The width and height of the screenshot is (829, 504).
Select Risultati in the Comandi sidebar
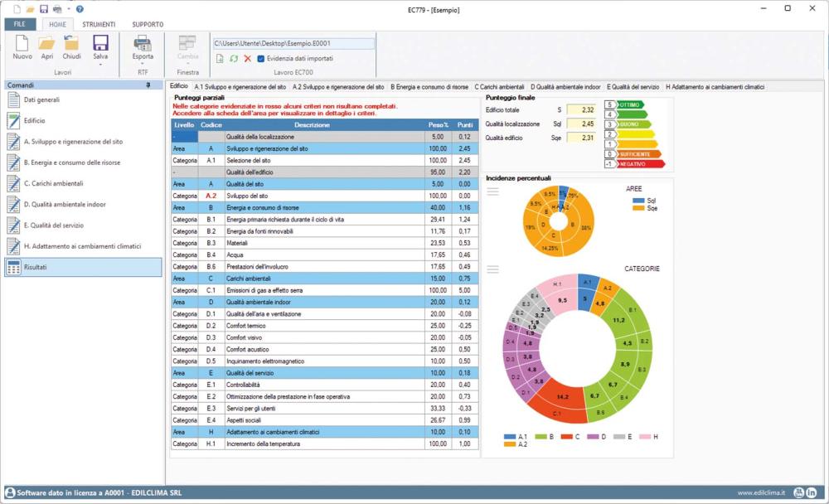pos(84,267)
